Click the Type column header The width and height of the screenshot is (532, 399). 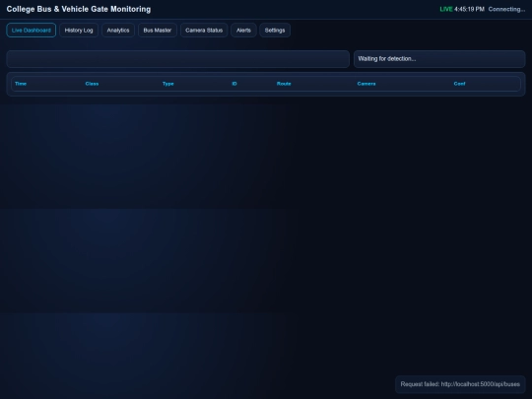167,84
